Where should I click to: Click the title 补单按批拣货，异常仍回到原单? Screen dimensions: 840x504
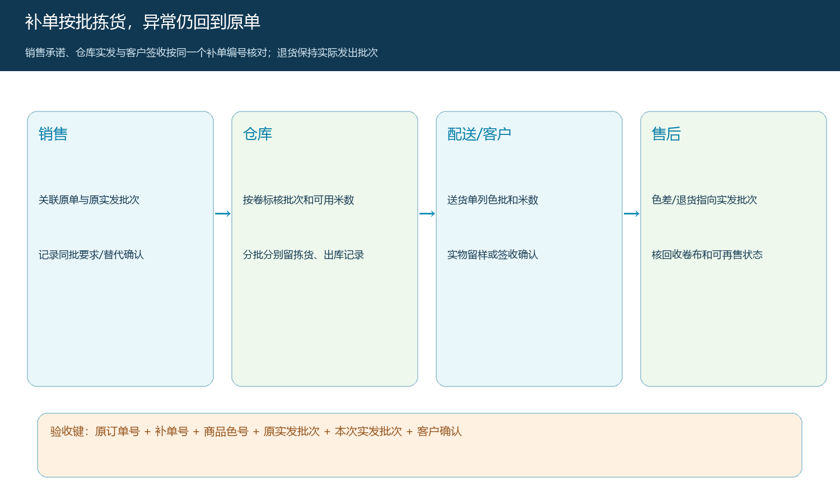143,22
